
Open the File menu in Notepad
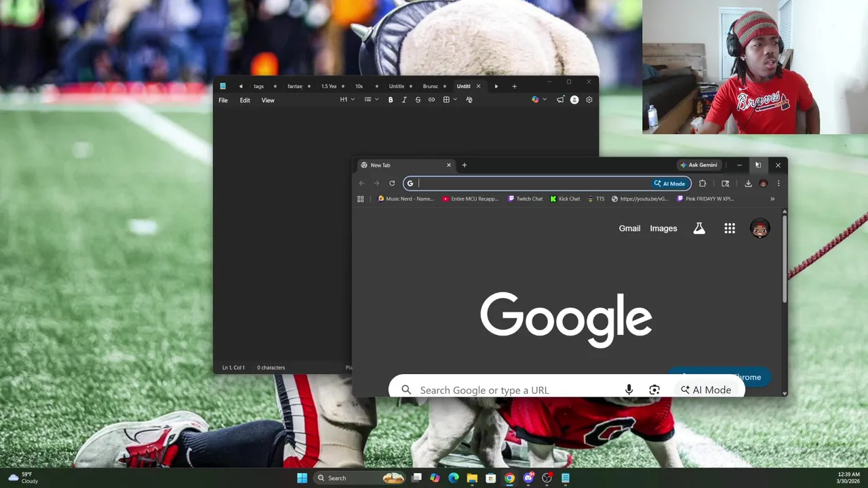click(x=223, y=100)
